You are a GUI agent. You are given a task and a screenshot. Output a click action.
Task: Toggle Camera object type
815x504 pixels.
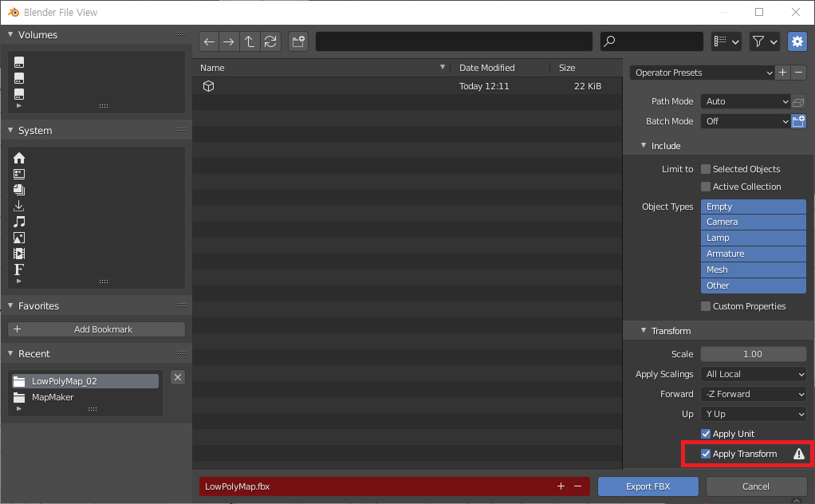click(x=753, y=222)
